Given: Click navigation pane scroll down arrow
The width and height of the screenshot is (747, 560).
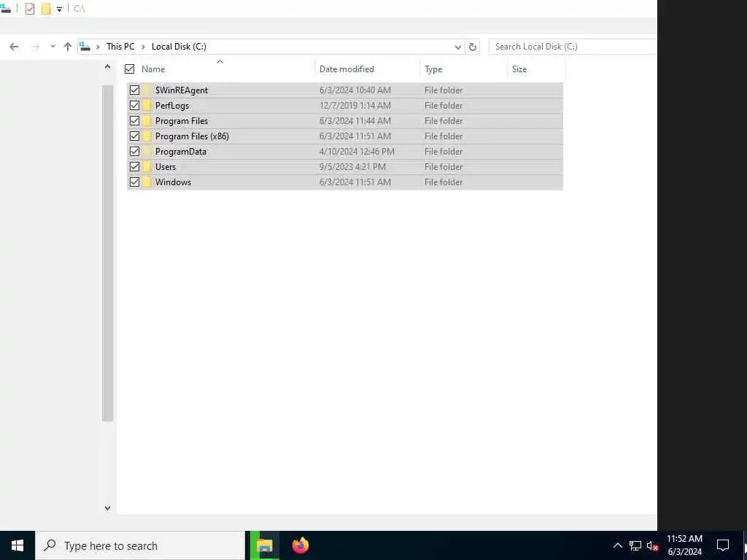Looking at the screenshot, I should [x=108, y=508].
